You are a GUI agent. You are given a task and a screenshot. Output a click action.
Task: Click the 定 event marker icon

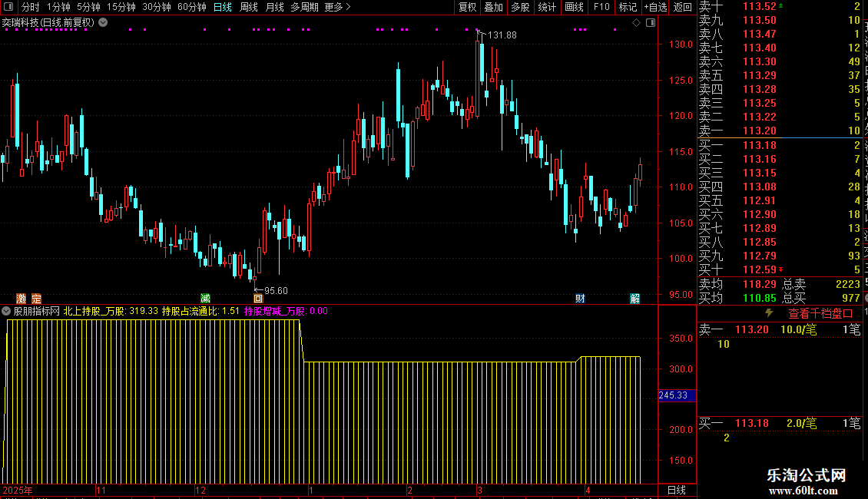[37, 298]
